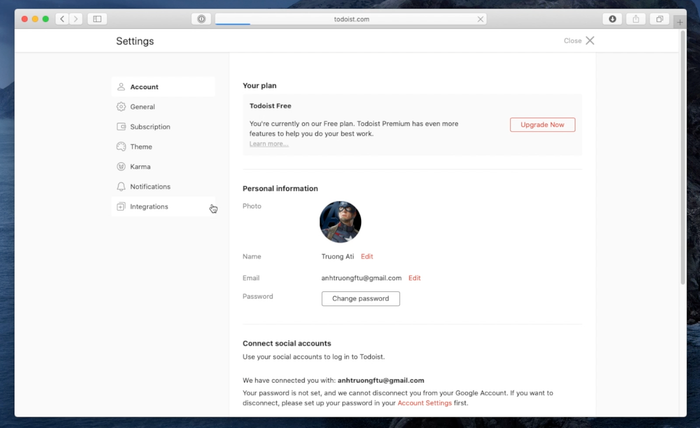The height and width of the screenshot is (428, 700).
Task: Click the Close text label
Action: tap(572, 41)
